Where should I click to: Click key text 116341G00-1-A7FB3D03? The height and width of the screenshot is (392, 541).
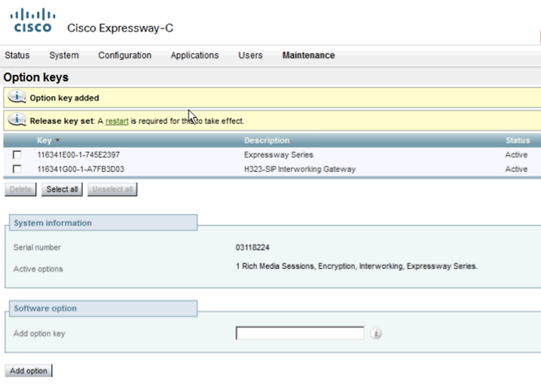click(80, 169)
